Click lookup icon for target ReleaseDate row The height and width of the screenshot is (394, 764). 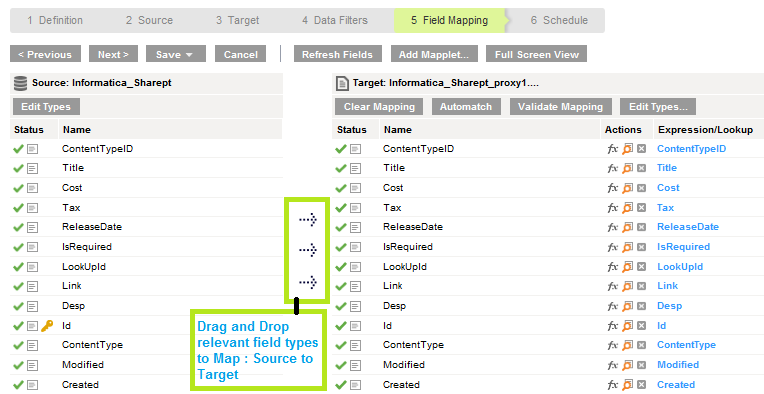tap(628, 227)
